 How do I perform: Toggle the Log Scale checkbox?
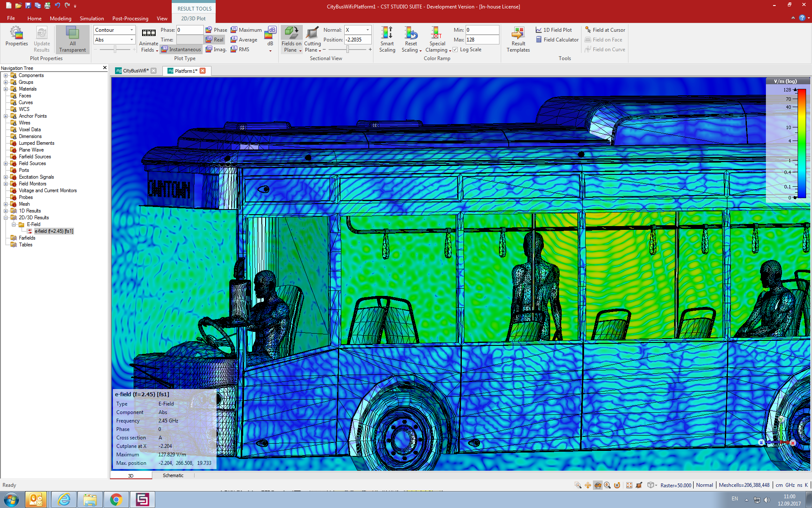pyautogui.click(x=455, y=49)
